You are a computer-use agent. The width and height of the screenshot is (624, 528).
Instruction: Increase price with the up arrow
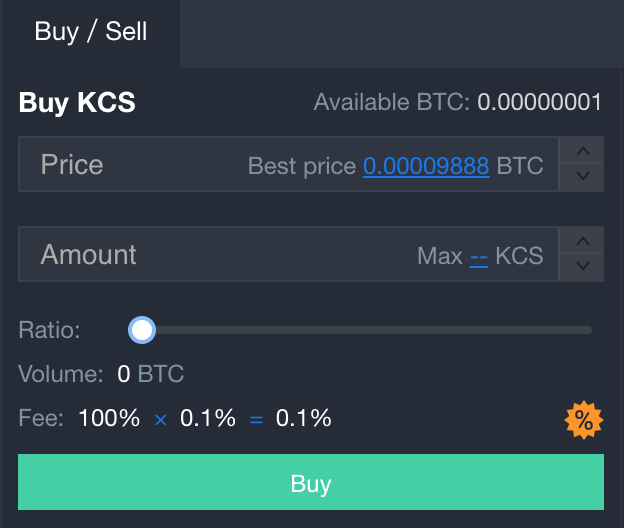pyautogui.click(x=581, y=150)
